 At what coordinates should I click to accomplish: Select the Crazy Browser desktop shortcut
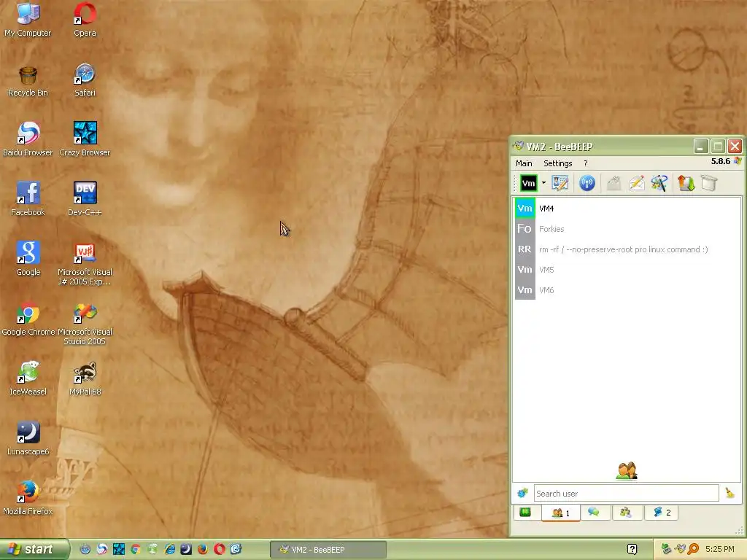tap(85, 139)
